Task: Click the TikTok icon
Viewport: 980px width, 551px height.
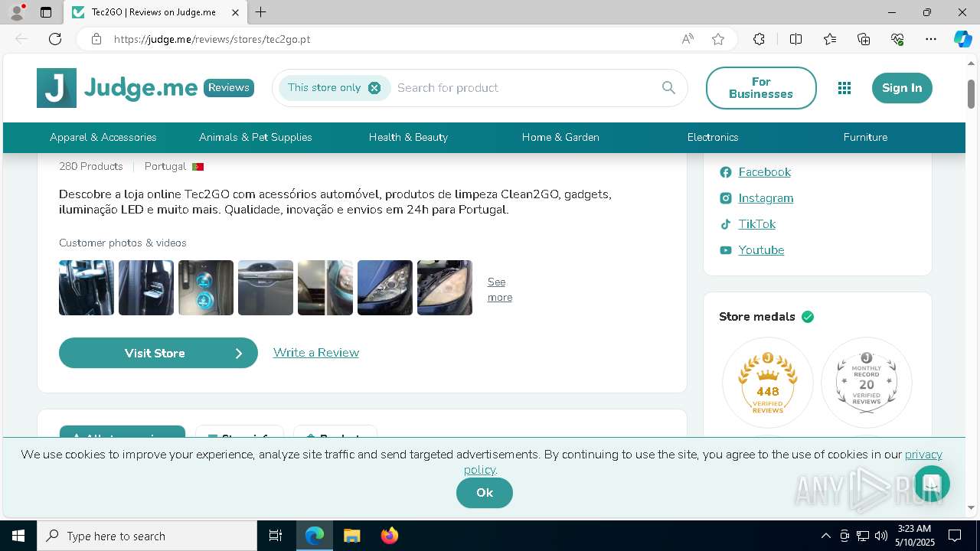Action: 726,224
